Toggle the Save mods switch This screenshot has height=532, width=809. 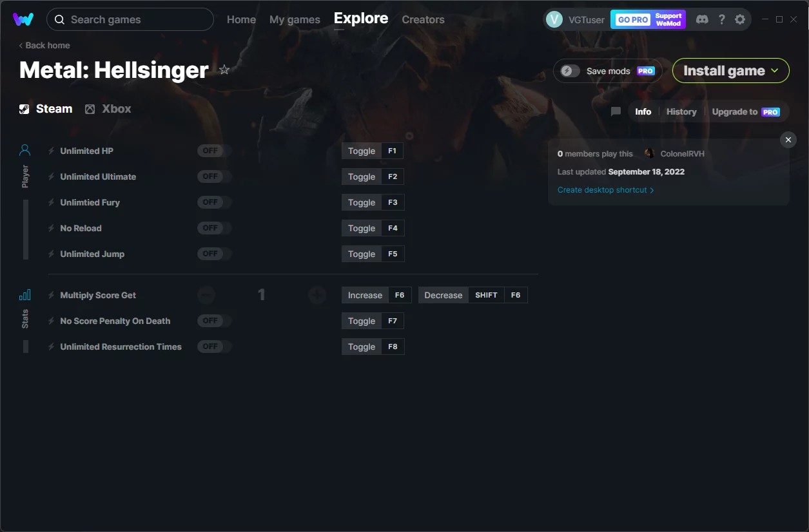click(570, 71)
